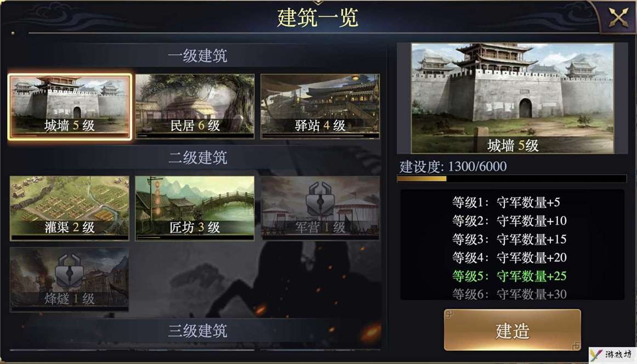This screenshot has height=364, width=637.
Task: Choose the 灌渠 2级 building card
Action: point(70,208)
